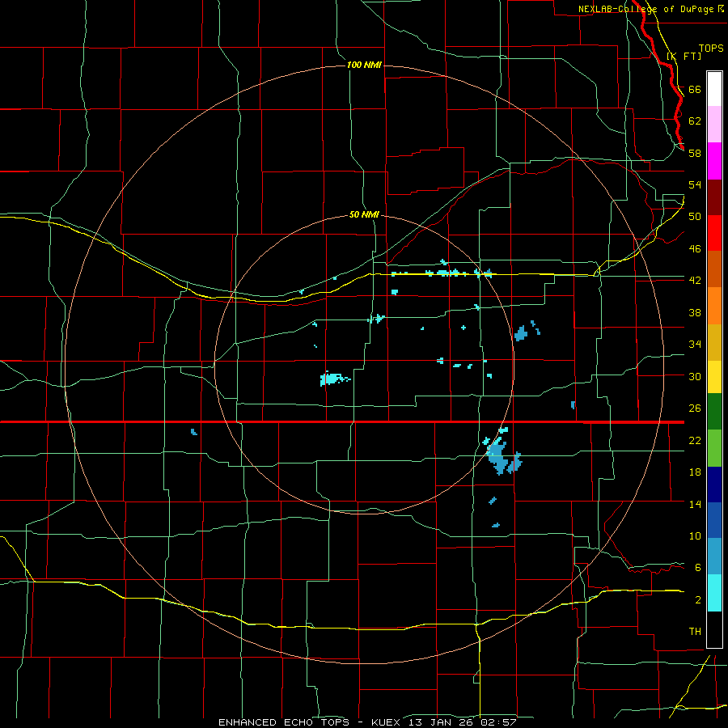
Task: Click legend value 26
Action: point(695,408)
